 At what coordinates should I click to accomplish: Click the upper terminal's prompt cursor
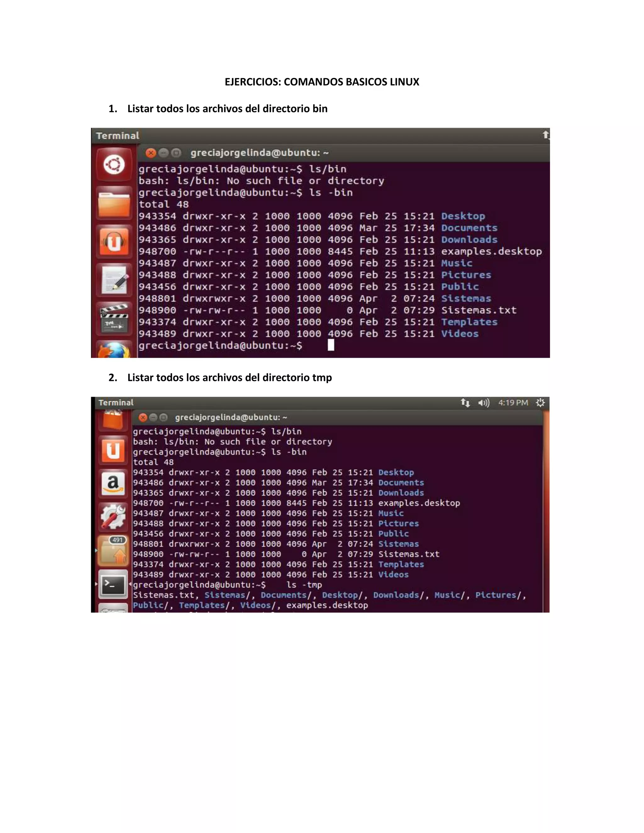[x=331, y=345]
